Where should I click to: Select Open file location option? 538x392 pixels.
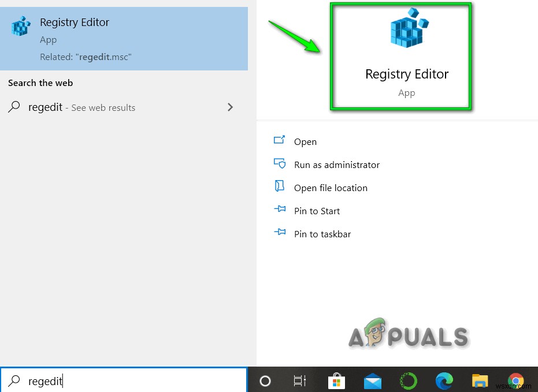331,188
